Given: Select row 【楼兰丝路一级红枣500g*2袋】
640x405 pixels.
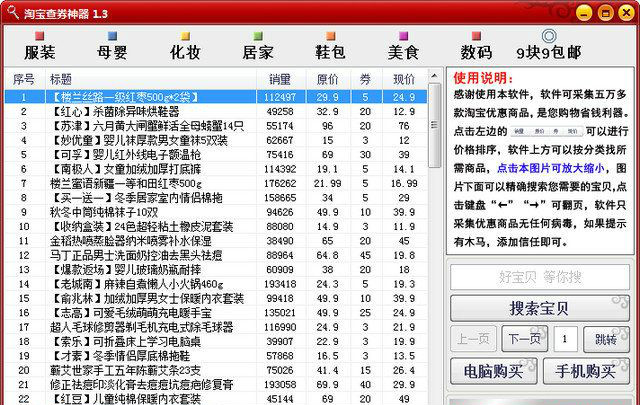Looking at the screenshot, I should click(x=216, y=97).
